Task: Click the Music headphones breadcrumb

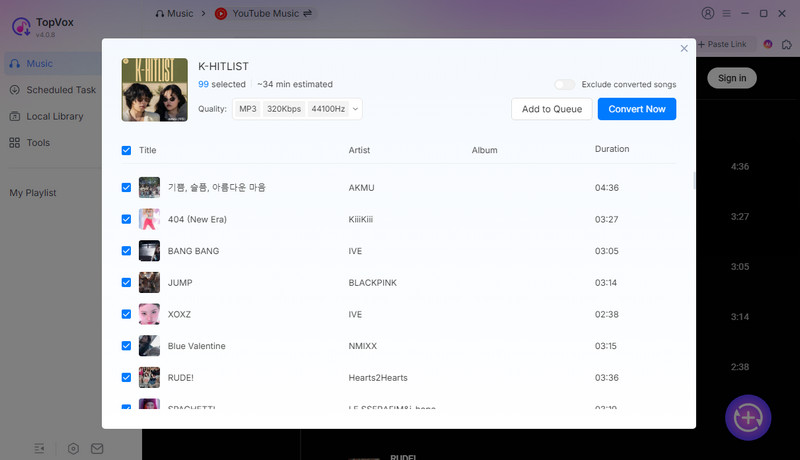Action: pos(174,14)
